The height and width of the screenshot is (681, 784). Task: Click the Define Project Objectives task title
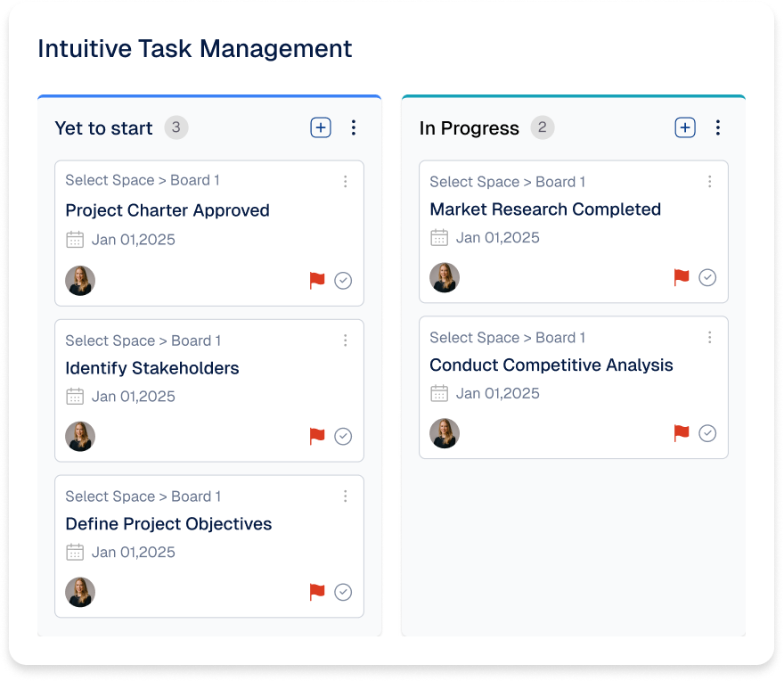tap(168, 523)
